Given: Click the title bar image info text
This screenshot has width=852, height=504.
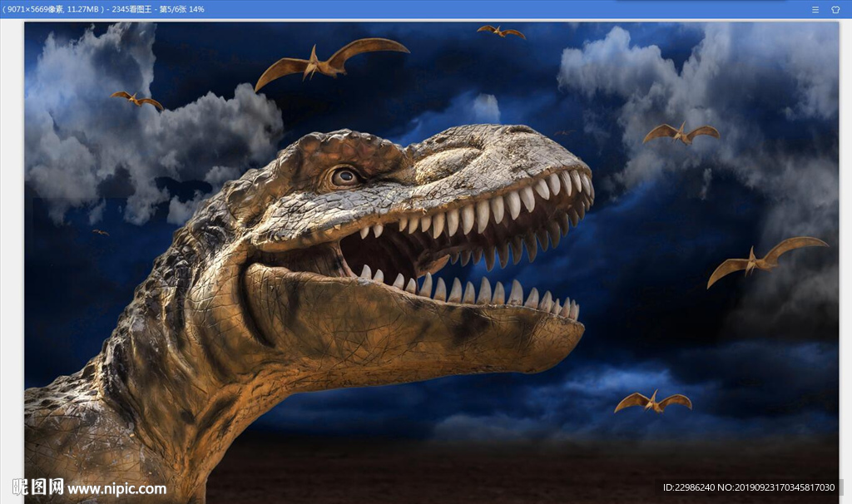Looking at the screenshot, I should (x=52, y=9).
